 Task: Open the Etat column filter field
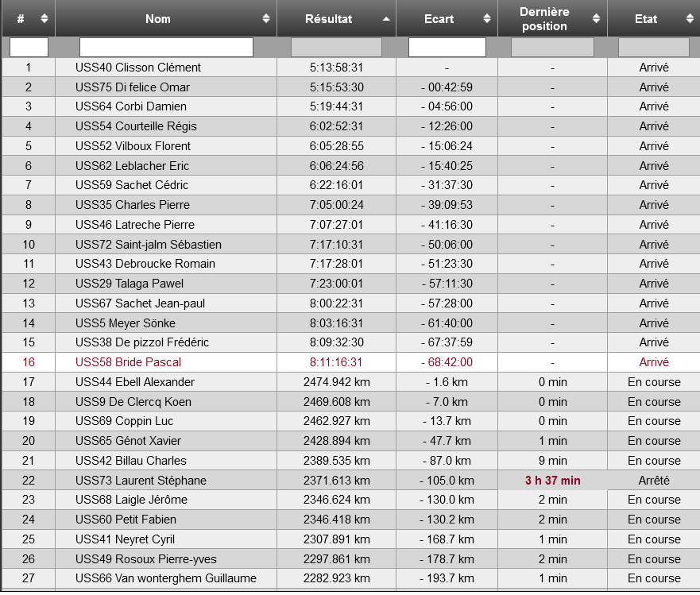pos(653,48)
